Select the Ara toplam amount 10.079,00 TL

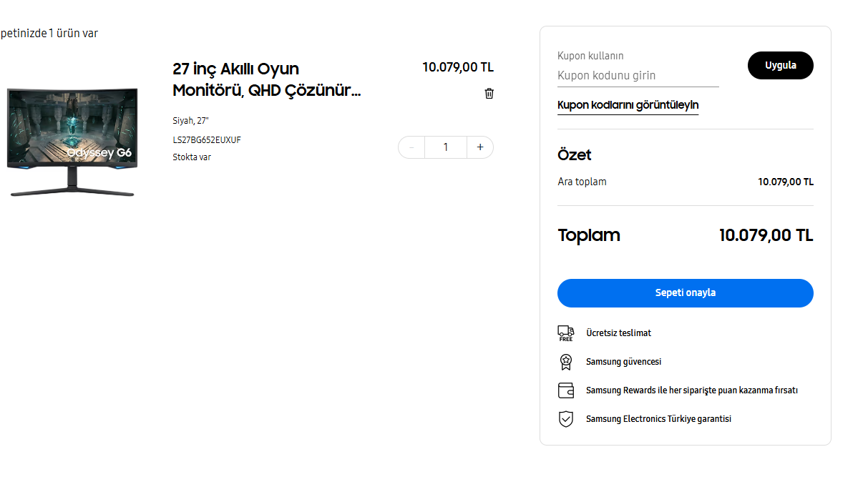pyautogui.click(x=786, y=182)
